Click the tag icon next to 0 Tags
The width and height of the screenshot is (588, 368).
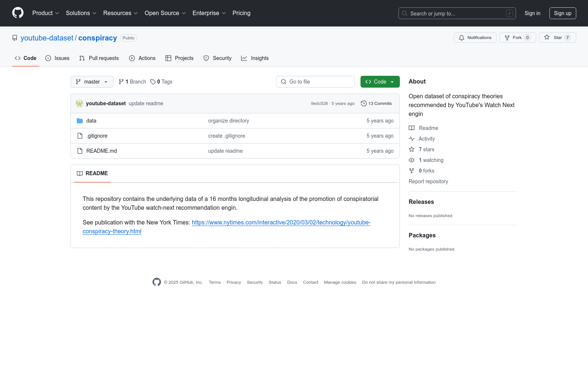[153, 82]
